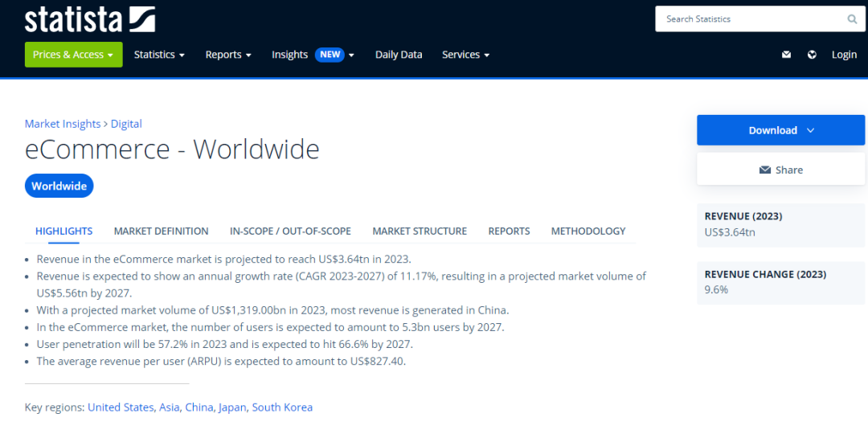Switch to Market Structure tab
The height and width of the screenshot is (438, 868).
tap(420, 231)
